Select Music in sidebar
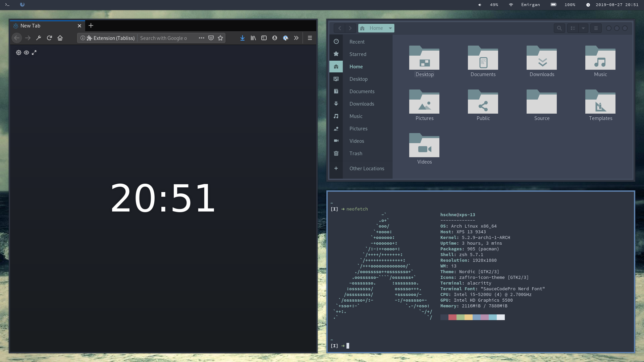 pyautogui.click(x=361, y=116)
